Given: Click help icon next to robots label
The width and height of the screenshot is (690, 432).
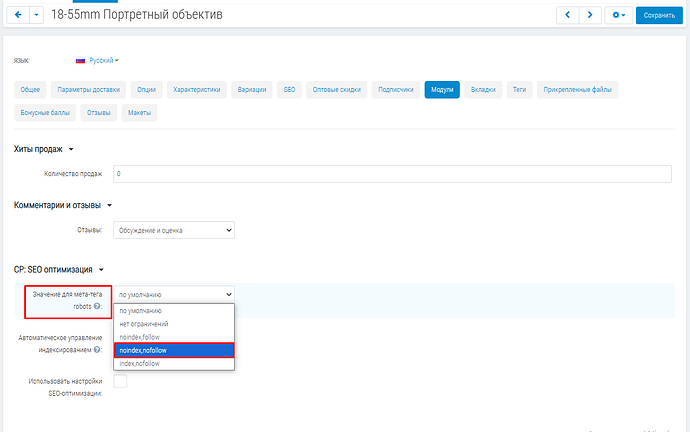Looking at the screenshot, I should point(97,306).
